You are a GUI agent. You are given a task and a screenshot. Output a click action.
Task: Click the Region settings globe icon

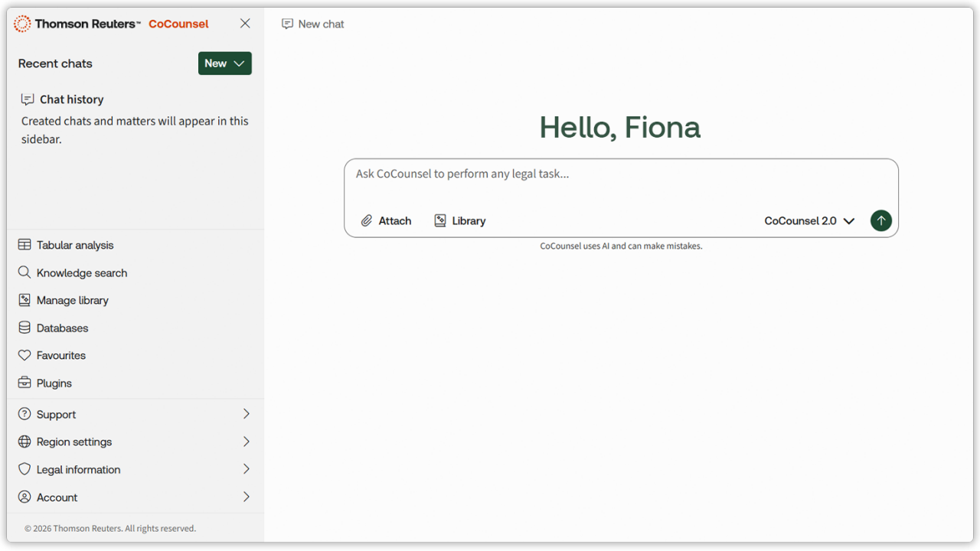click(x=24, y=442)
